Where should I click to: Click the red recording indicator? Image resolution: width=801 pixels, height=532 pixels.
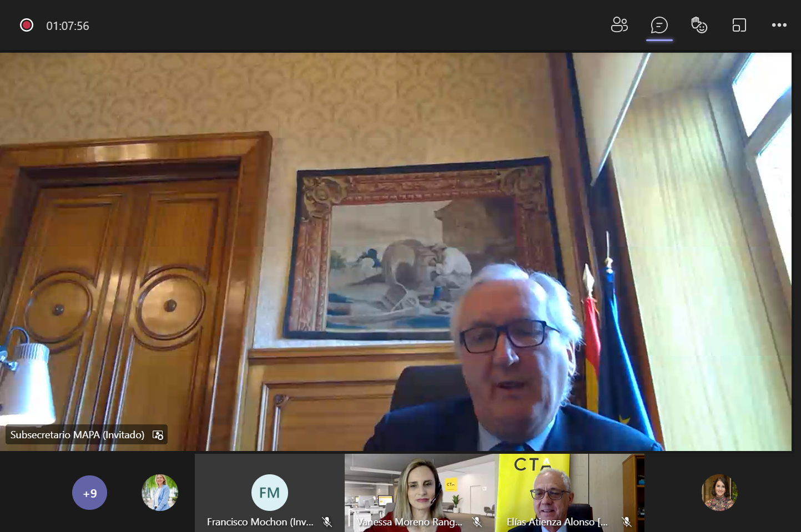27,26
